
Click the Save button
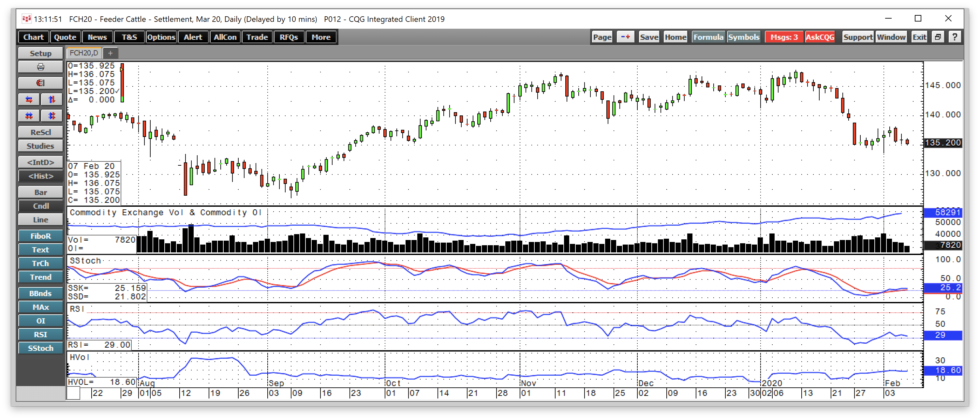(x=649, y=37)
